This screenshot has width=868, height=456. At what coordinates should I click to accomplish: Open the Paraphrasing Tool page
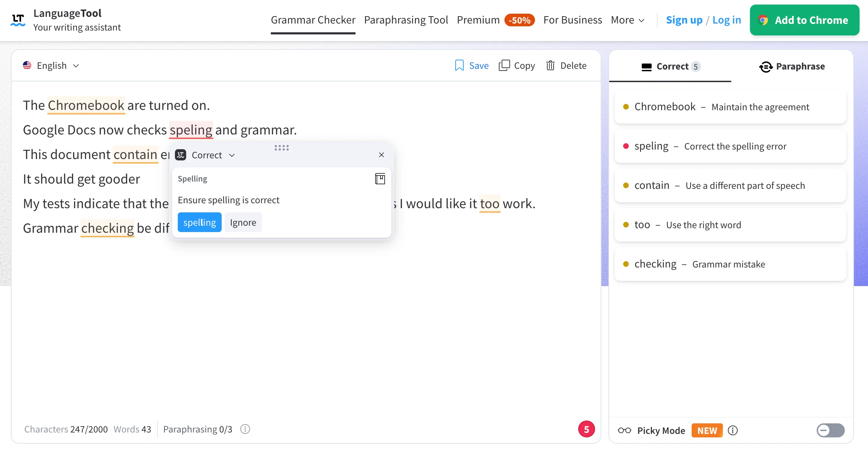pyautogui.click(x=406, y=20)
